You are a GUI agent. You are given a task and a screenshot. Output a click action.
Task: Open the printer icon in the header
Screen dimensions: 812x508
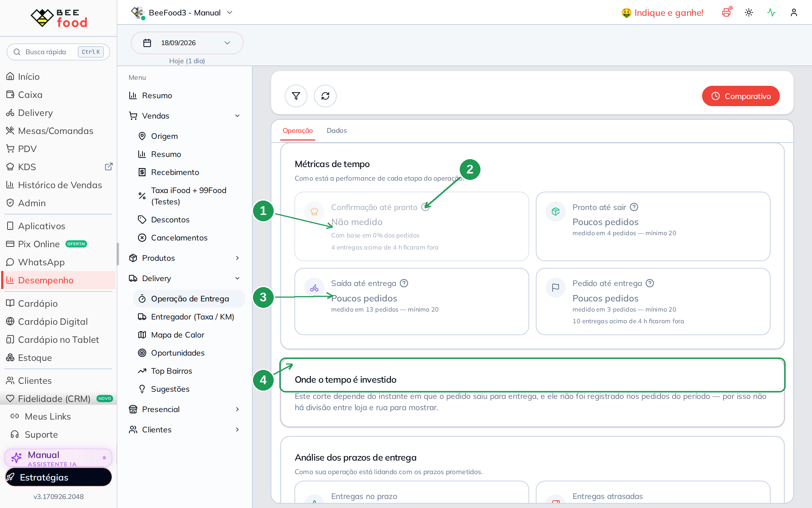click(726, 12)
